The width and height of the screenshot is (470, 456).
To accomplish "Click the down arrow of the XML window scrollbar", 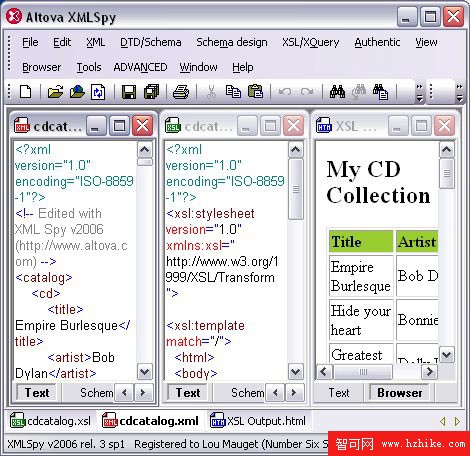I will (x=145, y=371).
